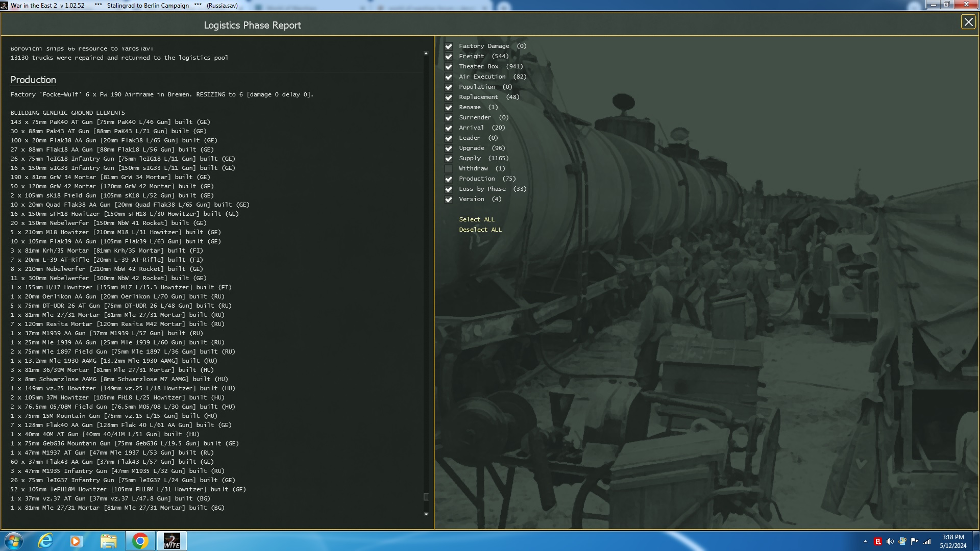Click the Focke-Wulf factory resizing line
The height and width of the screenshot is (551, 980).
[162, 94]
